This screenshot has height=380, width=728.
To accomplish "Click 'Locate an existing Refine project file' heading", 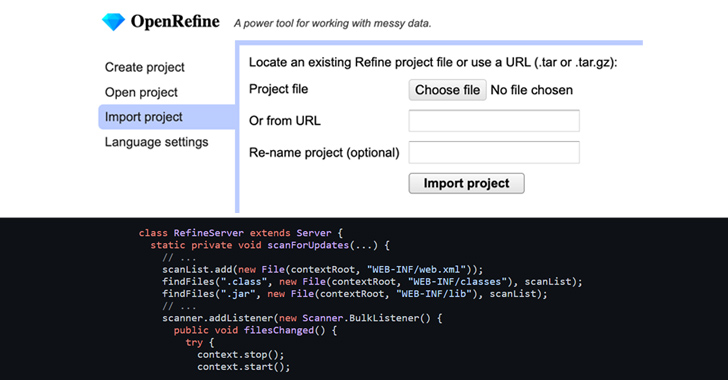I will [x=433, y=62].
